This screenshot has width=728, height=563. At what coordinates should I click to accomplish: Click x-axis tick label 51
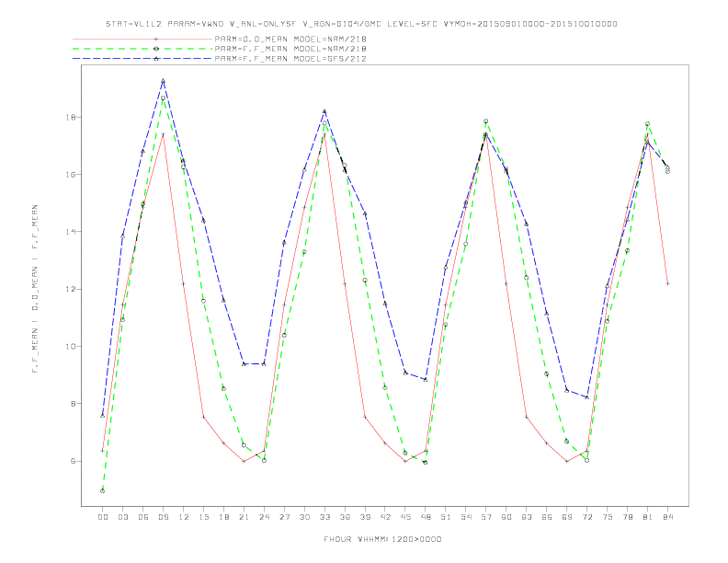(x=446, y=517)
